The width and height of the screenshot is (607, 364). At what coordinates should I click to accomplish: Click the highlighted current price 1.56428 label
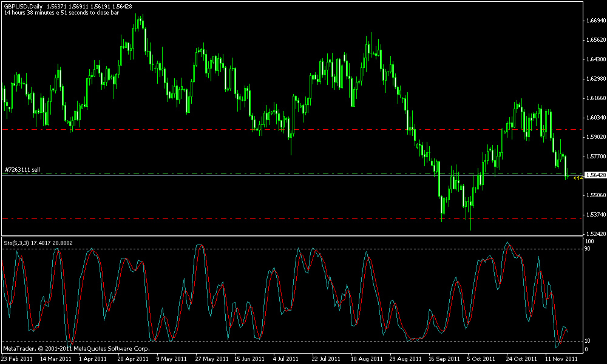pyautogui.click(x=595, y=175)
